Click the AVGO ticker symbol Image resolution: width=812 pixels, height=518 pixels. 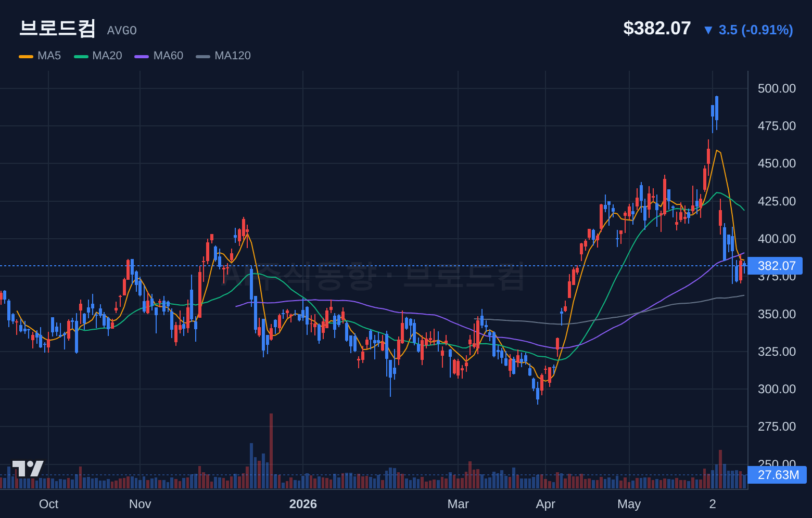(122, 31)
